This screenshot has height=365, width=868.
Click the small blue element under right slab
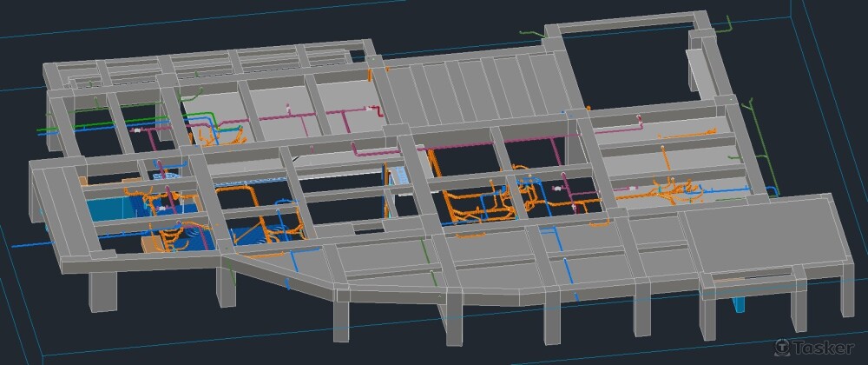tap(739, 304)
